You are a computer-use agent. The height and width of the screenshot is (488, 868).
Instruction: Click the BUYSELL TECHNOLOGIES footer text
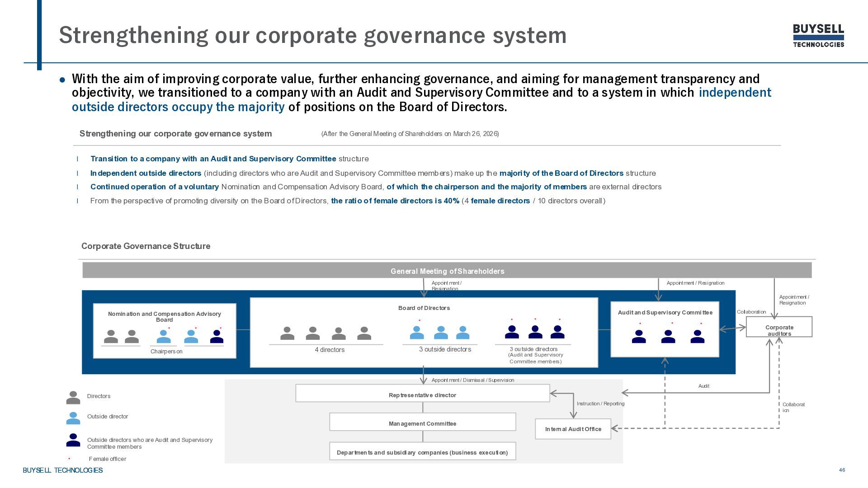(x=63, y=470)
